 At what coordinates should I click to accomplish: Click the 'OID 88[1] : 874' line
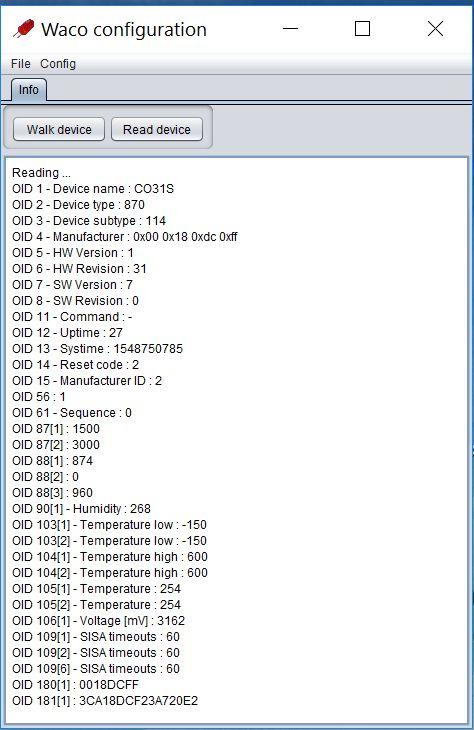pos(53,461)
